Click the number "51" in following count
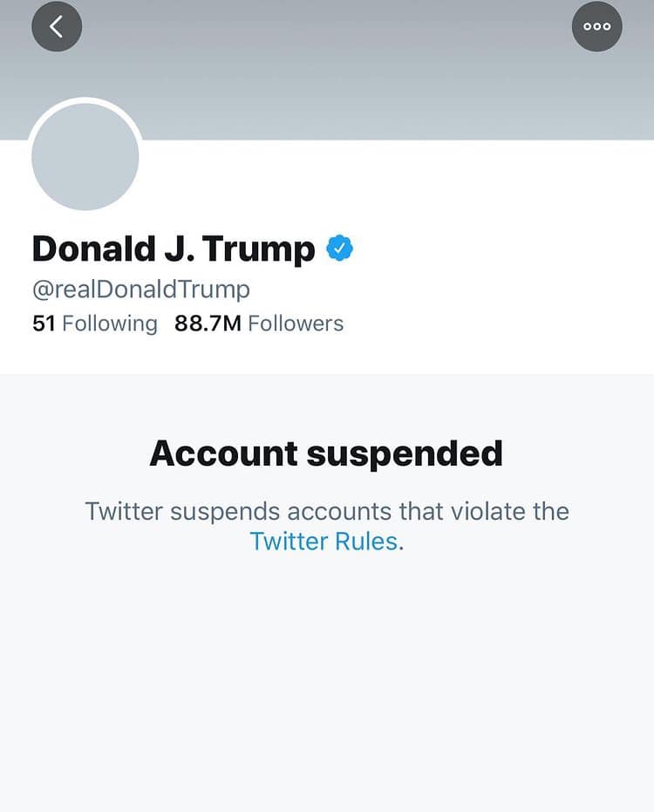This screenshot has height=812, width=654. pos(44,324)
